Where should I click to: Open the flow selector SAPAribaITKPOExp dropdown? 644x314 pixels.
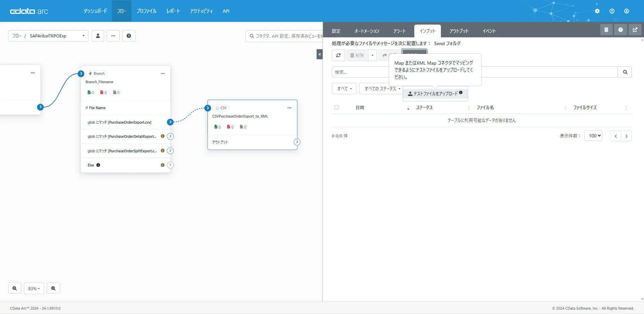(x=49, y=36)
